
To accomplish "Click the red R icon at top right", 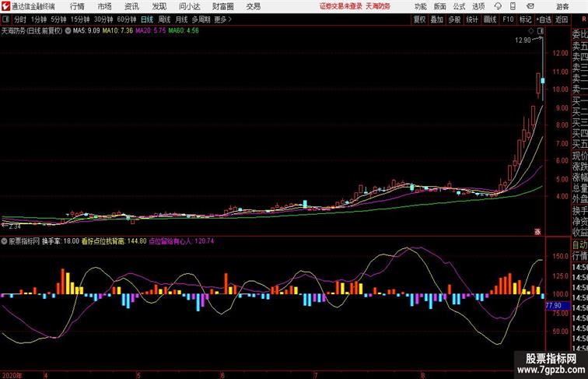I will click(x=583, y=19).
